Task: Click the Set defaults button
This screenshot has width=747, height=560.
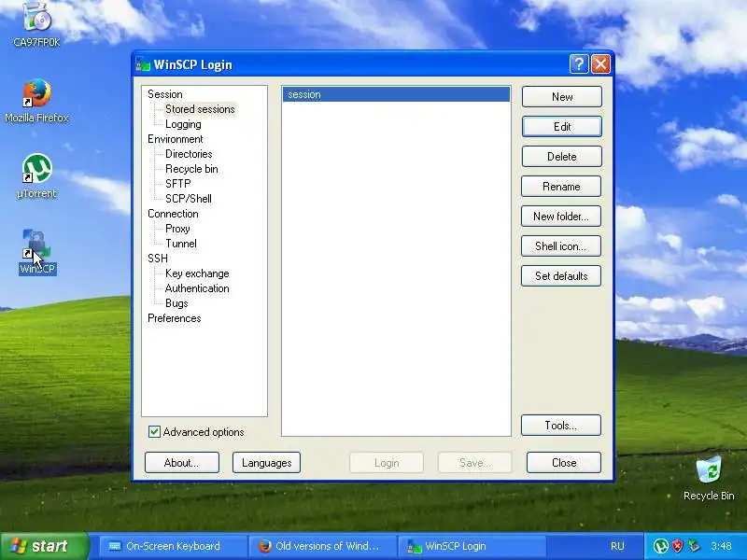Action: [561, 276]
